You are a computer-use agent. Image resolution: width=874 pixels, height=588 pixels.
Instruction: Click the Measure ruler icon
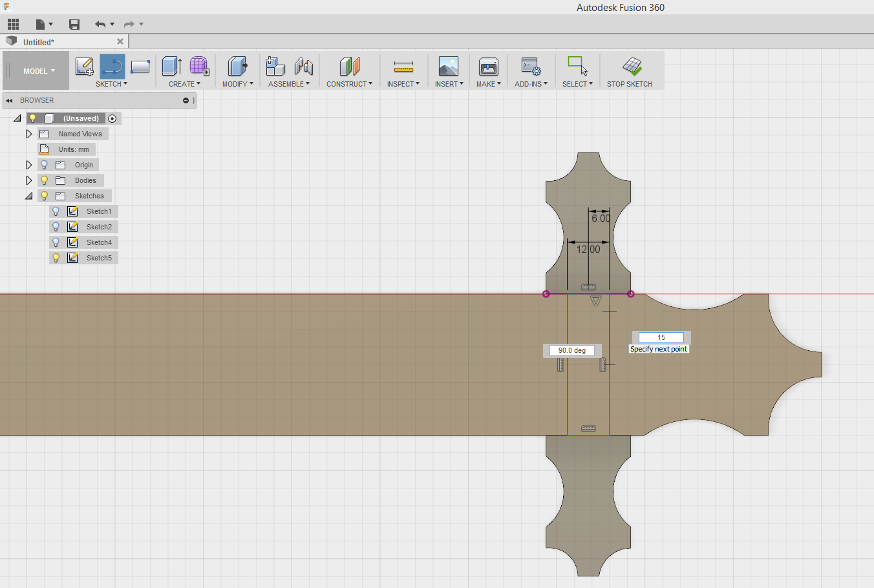(x=403, y=67)
